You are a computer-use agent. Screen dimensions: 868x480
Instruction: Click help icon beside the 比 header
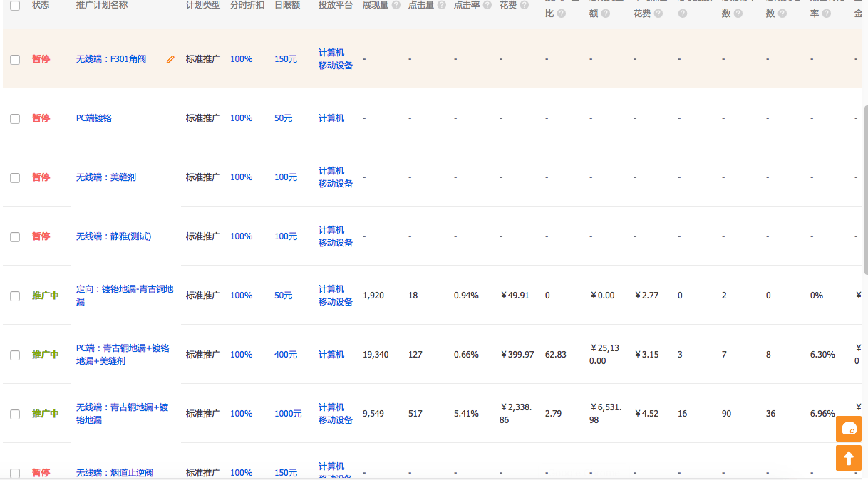tap(562, 14)
